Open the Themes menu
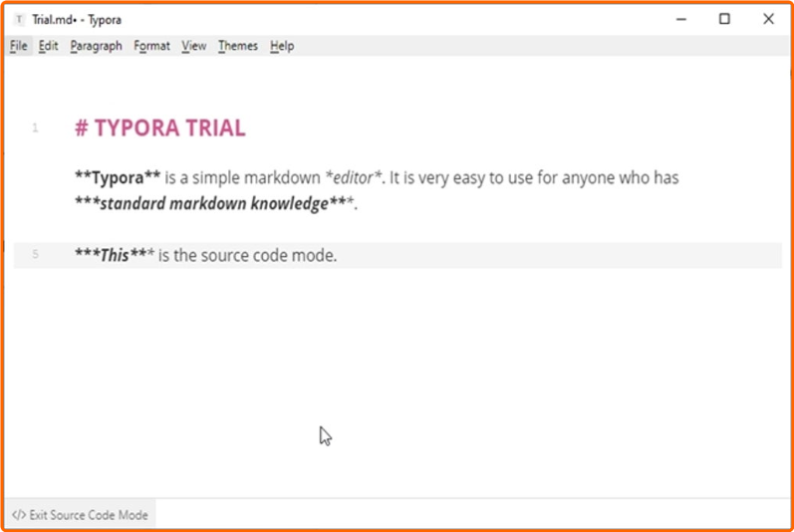This screenshot has height=532, width=794. (238, 46)
